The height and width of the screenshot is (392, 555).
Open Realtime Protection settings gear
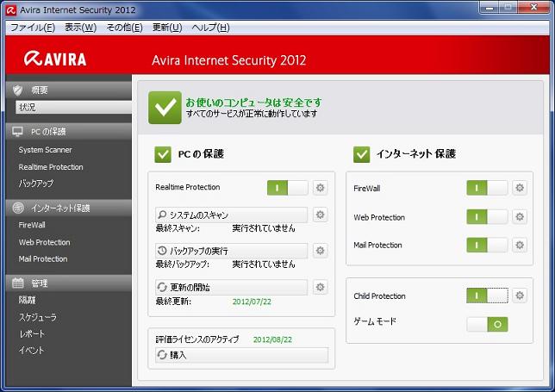[x=320, y=188]
